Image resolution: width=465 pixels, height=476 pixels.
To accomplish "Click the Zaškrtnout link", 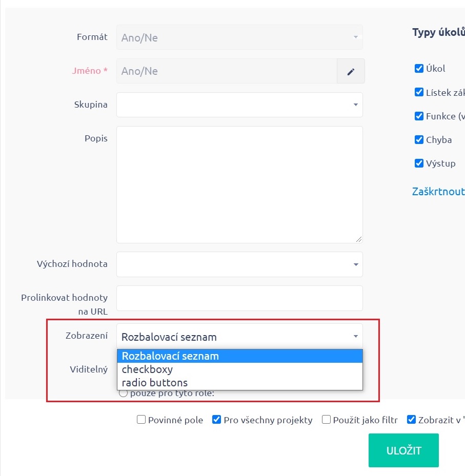I will pos(438,192).
